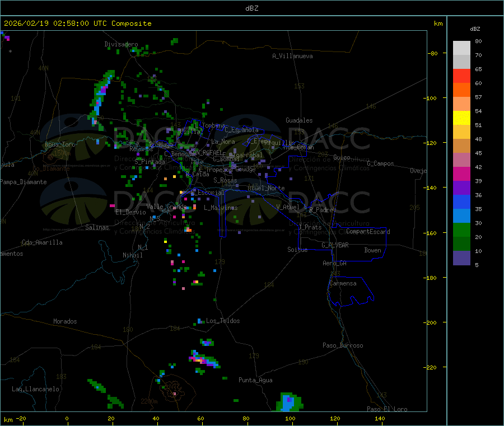Click the legend value 45
The width and height of the screenshot is (504, 426).
(x=478, y=153)
